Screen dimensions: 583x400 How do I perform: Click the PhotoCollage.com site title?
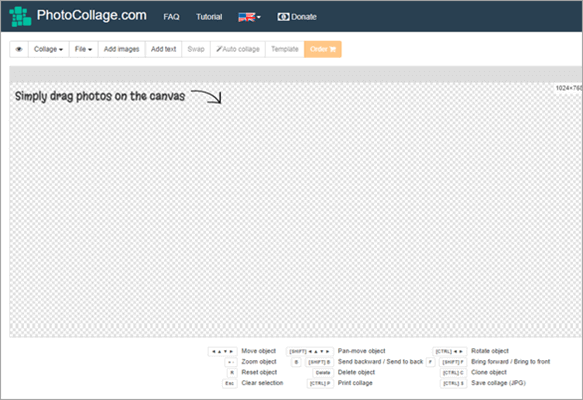tap(91, 15)
